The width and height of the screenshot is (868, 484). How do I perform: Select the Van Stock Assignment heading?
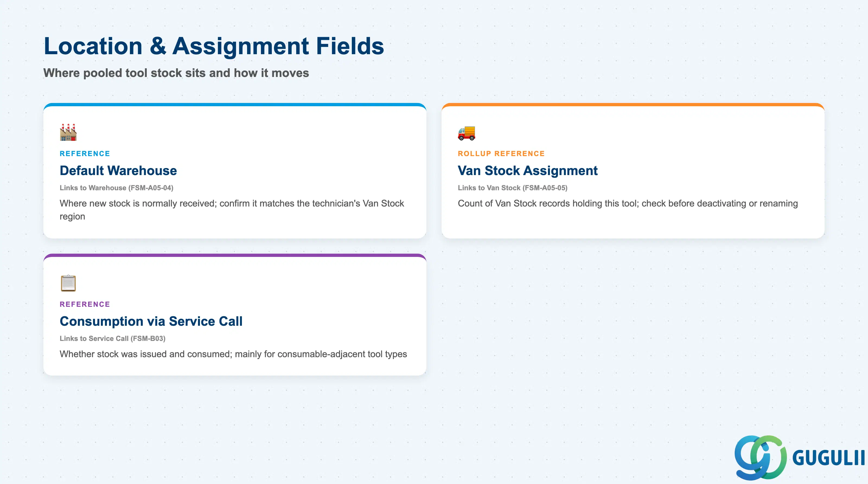click(x=528, y=171)
